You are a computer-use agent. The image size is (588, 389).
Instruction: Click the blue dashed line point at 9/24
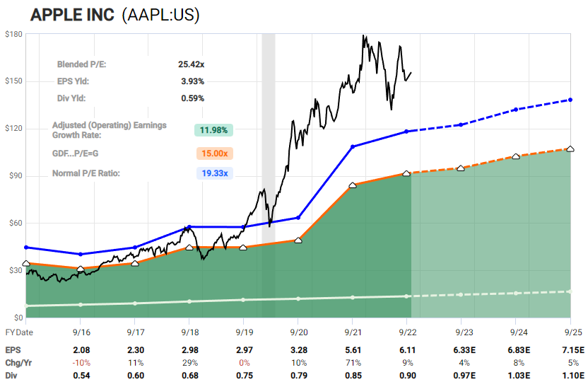pyautogui.click(x=516, y=110)
